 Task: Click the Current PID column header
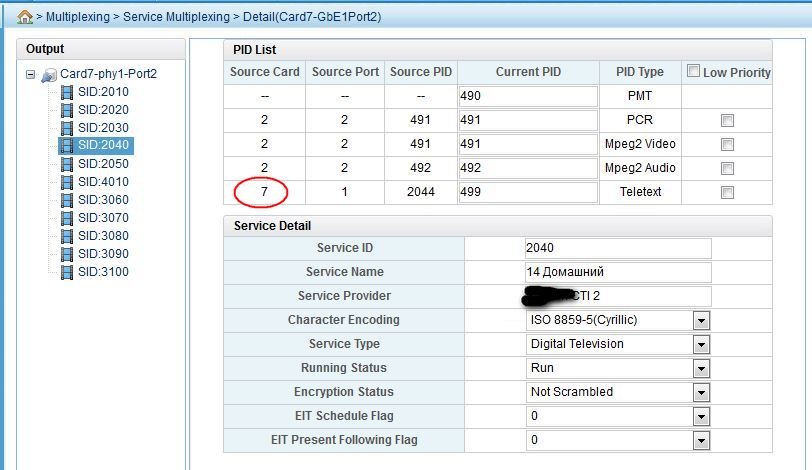(528, 72)
